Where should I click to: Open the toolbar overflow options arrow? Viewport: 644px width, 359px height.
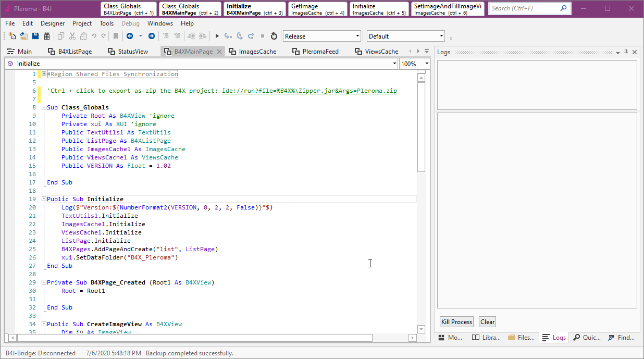[451, 38]
